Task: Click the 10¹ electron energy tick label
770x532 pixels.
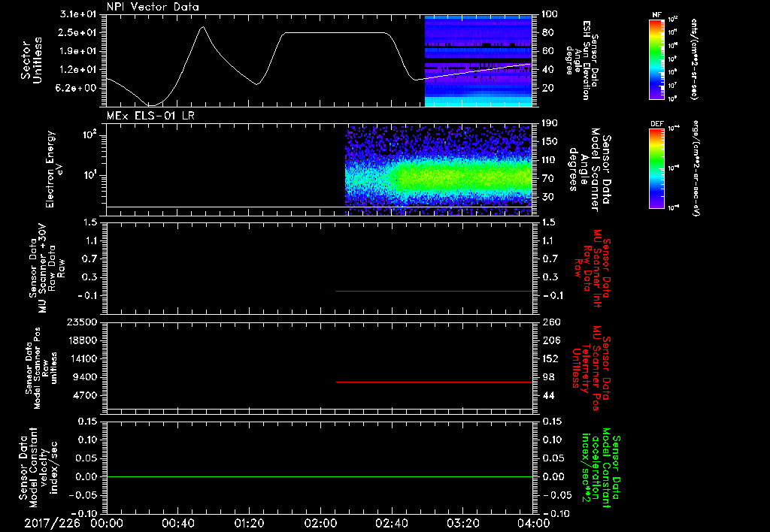Action: pyautogui.click(x=89, y=175)
